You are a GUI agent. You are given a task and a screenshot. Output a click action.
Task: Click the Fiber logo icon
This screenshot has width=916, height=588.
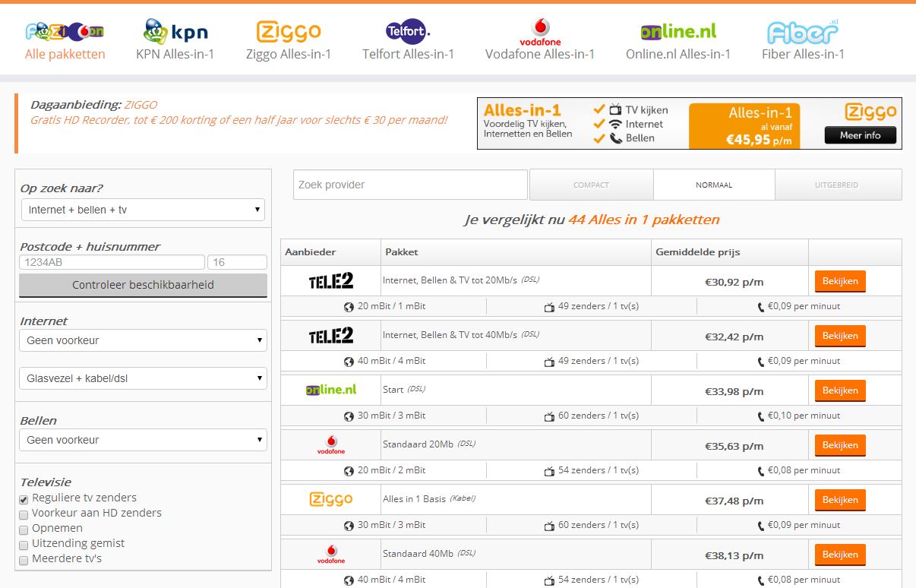(803, 31)
